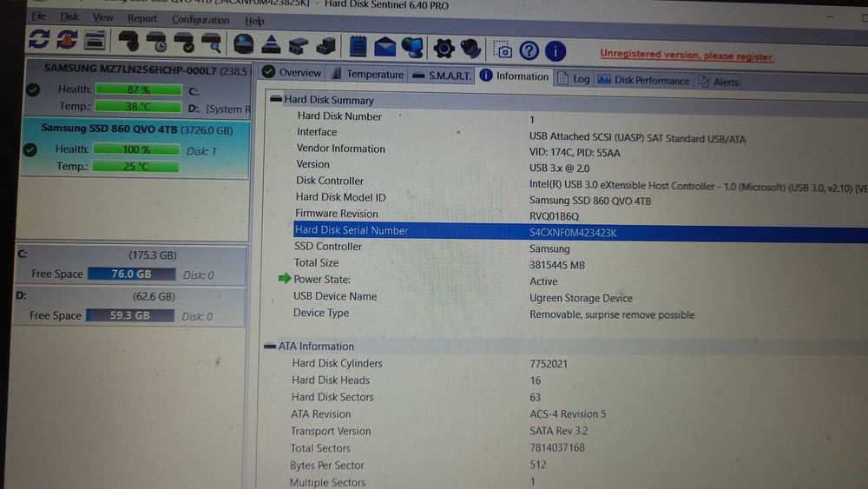
Task: Click the camera screenshot icon
Action: (x=503, y=50)
